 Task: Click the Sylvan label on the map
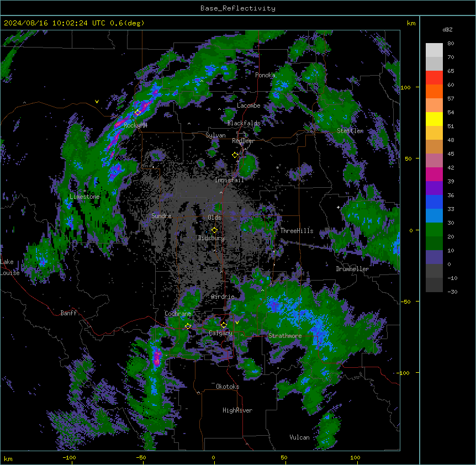pos(215,135)
